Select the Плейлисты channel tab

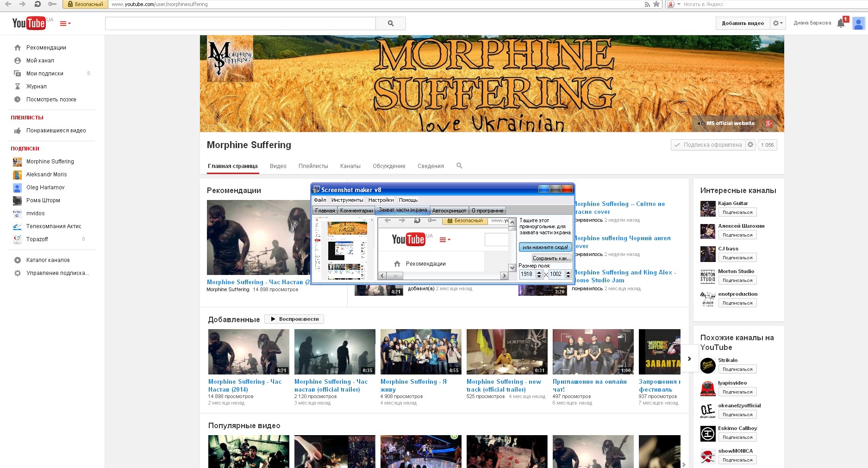[313, 166]
